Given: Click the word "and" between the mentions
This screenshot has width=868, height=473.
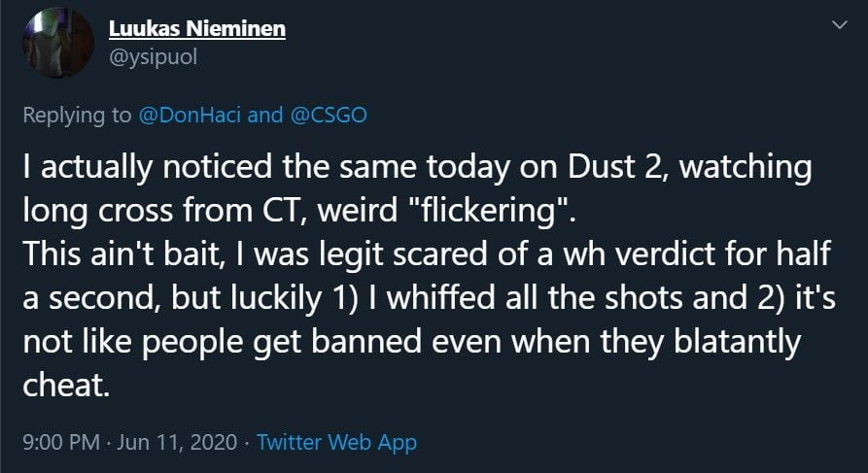Looking at the screenshot, I should pyautogui.click(x=265, y=115).
